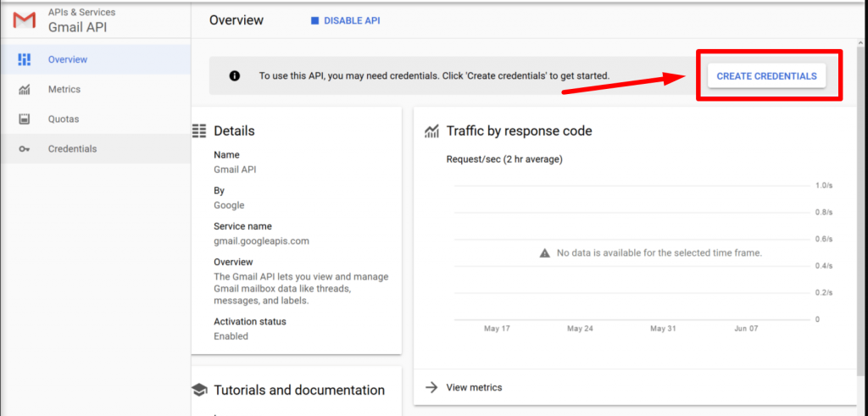Click the Gmail logo icon

(x=24, y=20)
